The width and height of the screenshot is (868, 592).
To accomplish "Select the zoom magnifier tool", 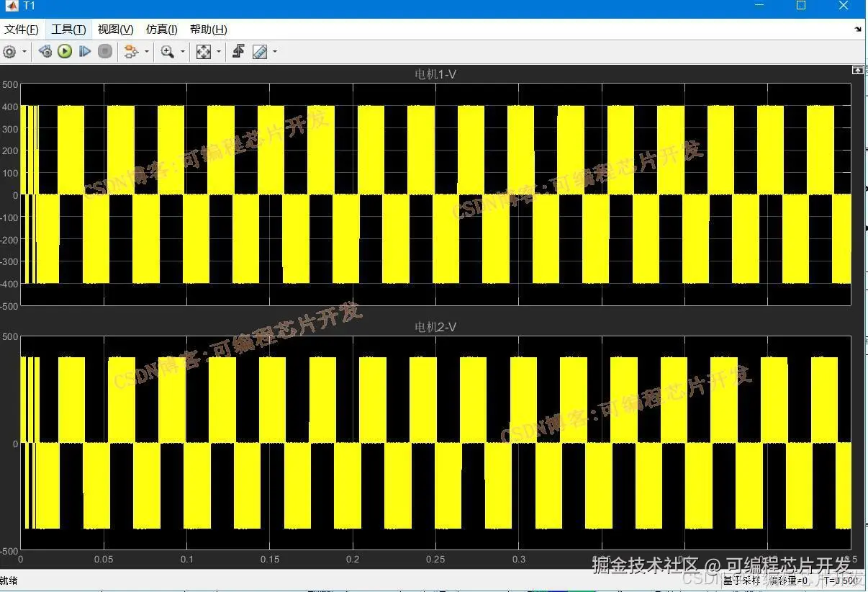I will pos(168,52).
